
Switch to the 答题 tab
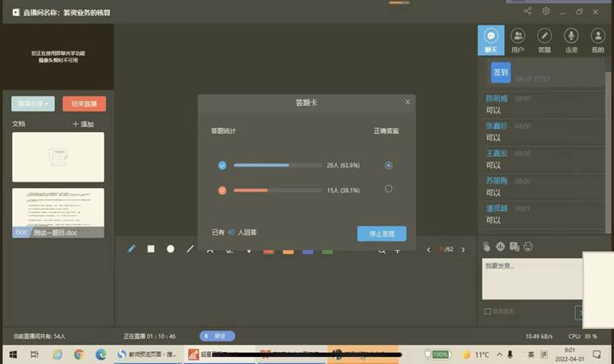[544, 40]
